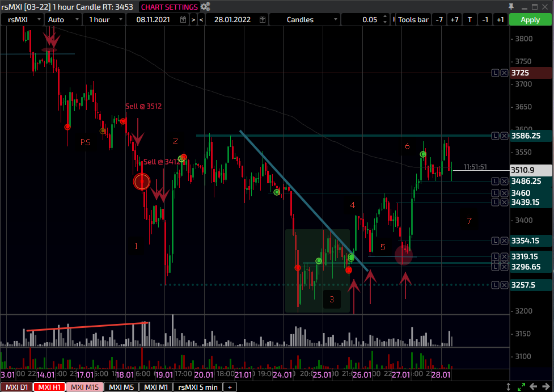Image resolution: width=554 pixels, height=392 pixels.
Task: Remove the 3486.25 line using X icon
Action: (x=505, y=181)
